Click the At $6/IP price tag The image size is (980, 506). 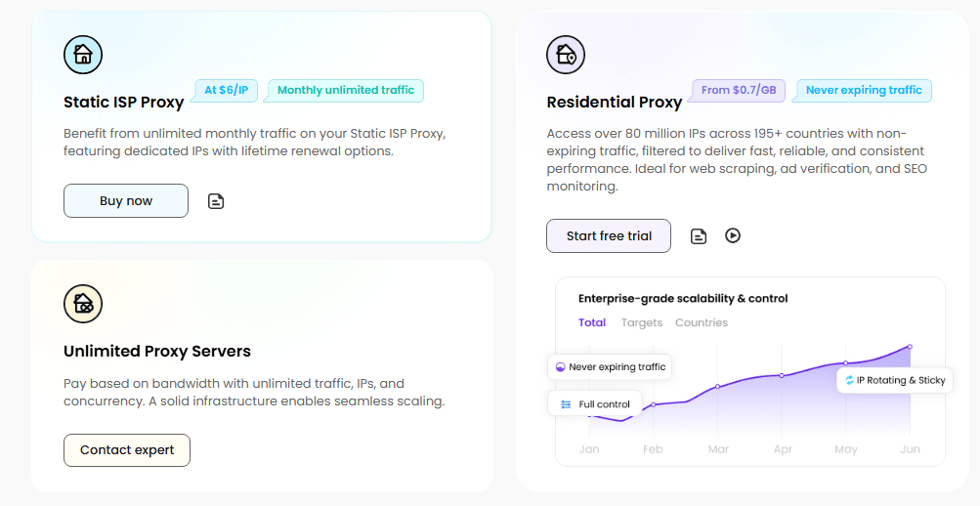226,90
